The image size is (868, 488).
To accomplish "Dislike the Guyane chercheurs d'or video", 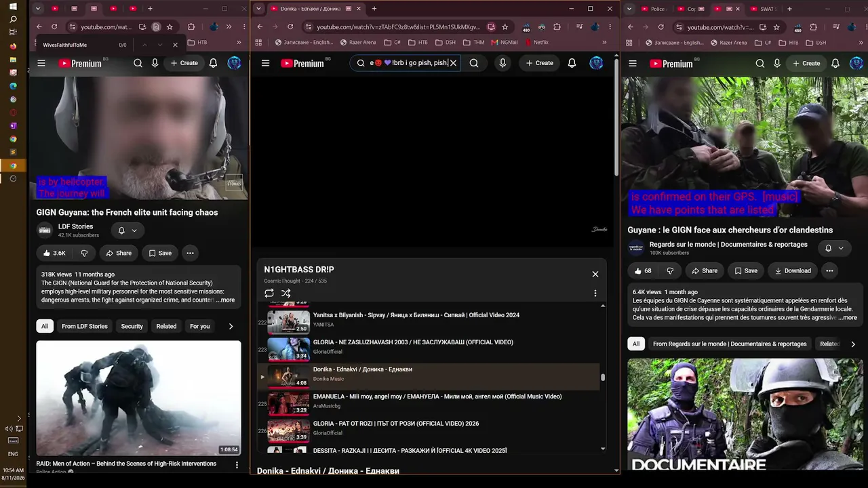I will pyautogui.click(x=670, y=270).
